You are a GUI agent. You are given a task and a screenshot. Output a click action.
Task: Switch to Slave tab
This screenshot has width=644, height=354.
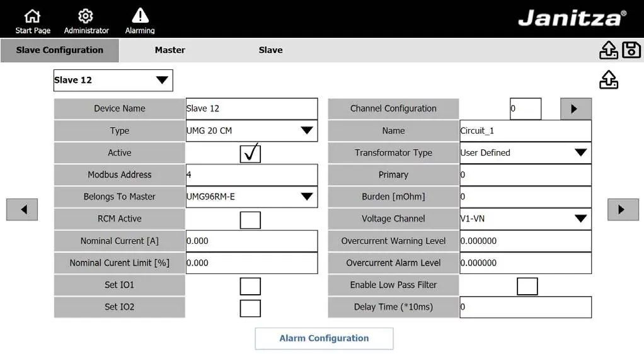[271, 50]
